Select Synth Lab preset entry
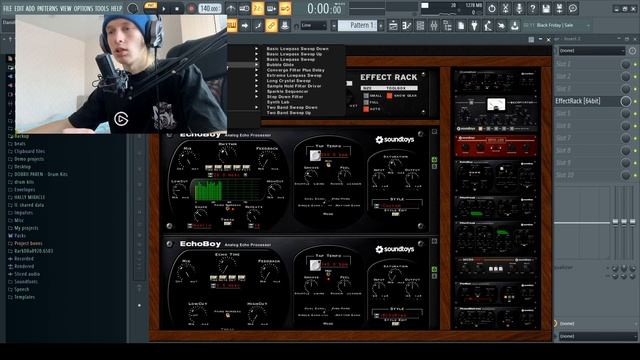 (278, 102)
